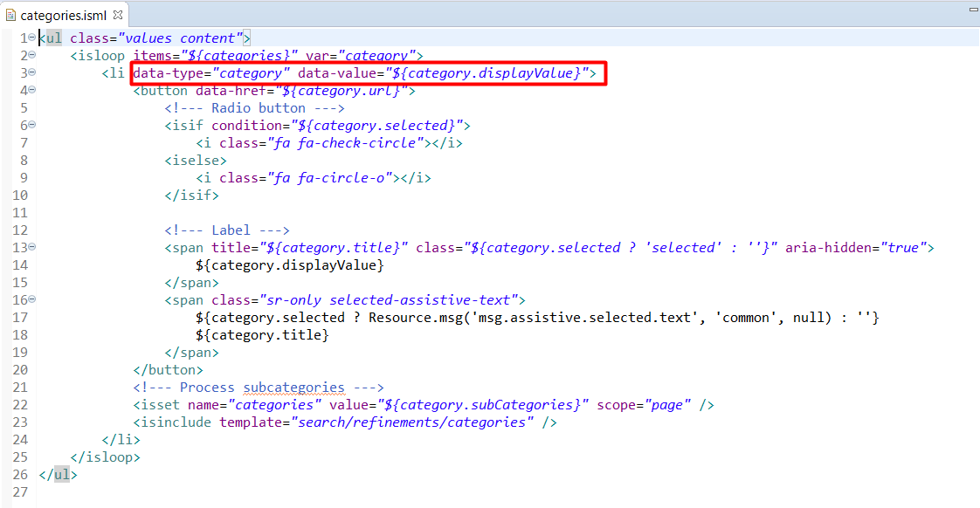The width and height of the screenshot is (980, 508).
Task: Fold the button element on line 4
Action: 31,90
